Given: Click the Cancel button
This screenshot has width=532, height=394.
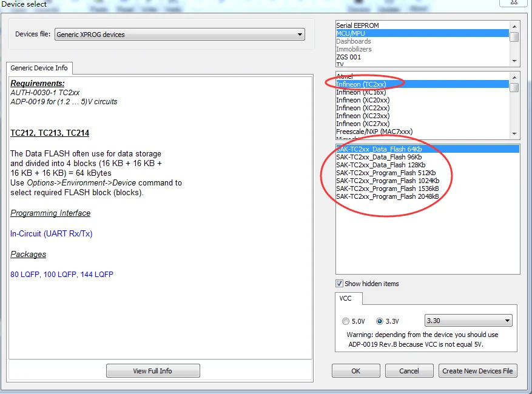Looking at the screenshot, I should 409,371.
